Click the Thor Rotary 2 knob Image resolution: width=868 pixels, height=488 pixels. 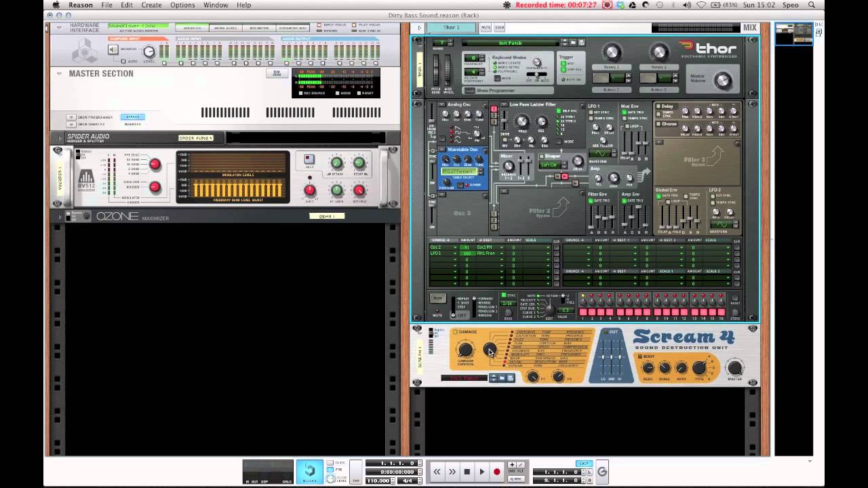(x=658, y=52)
